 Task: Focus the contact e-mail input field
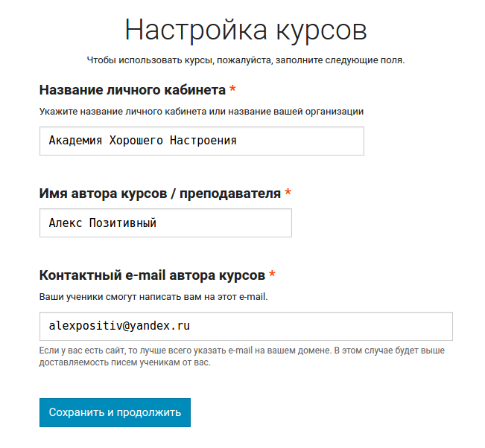point(246,326)
